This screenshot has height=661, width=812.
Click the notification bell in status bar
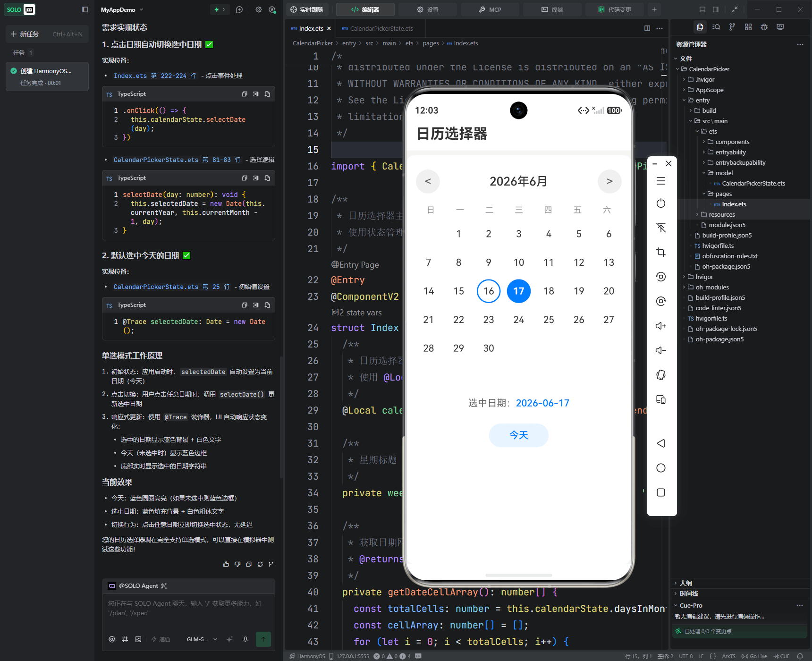(x=800, y=656)
